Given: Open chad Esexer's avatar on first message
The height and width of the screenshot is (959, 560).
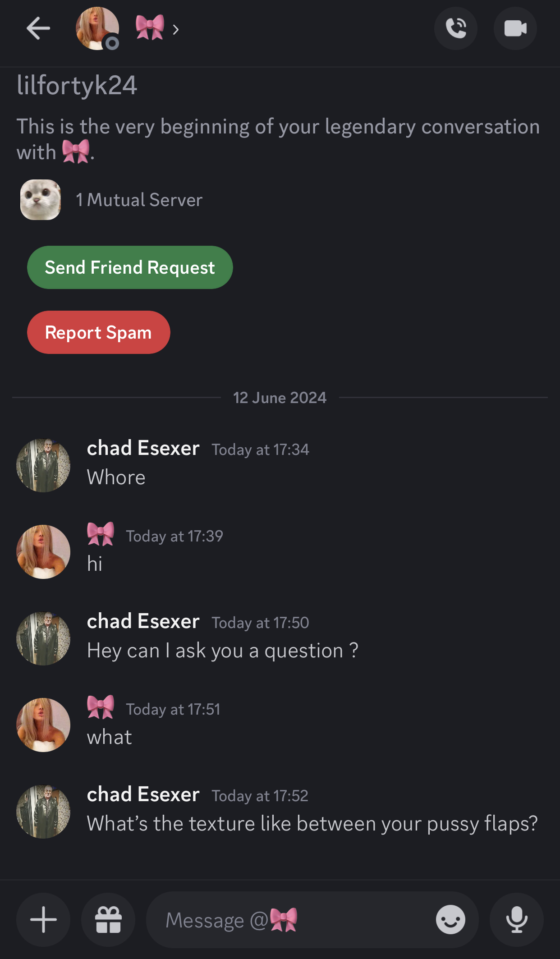Looking at the screenshot, I should [43, 465].
